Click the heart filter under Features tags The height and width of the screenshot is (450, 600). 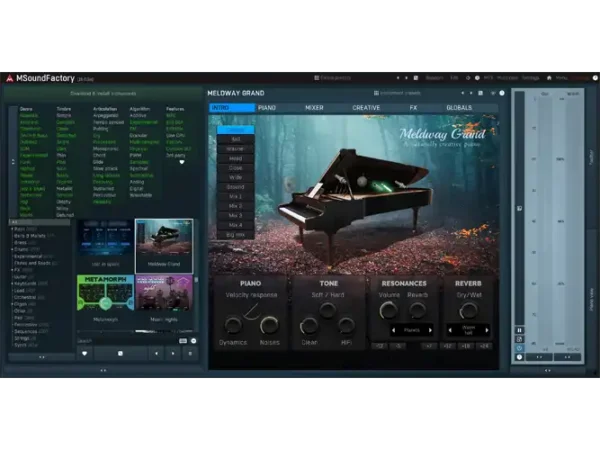click(182, 162)
